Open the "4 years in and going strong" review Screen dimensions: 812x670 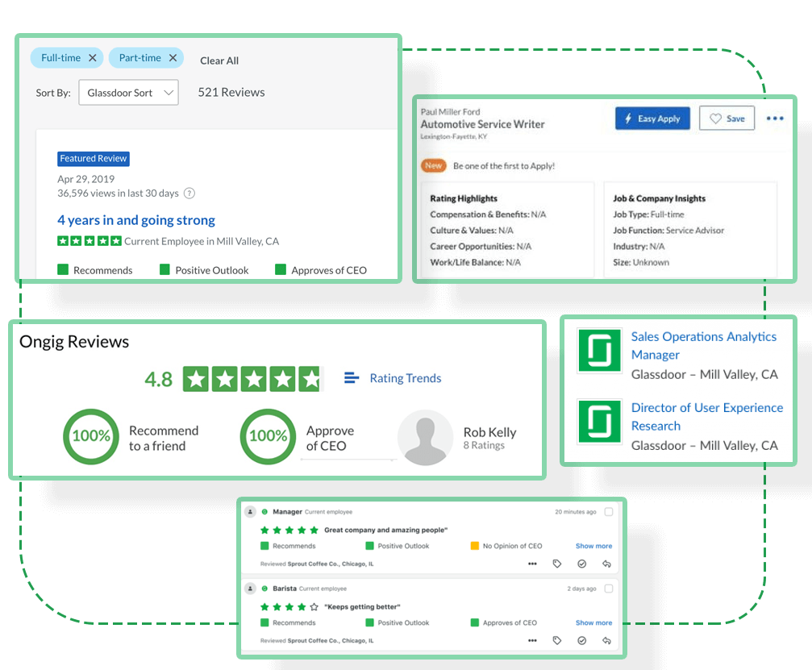(x=136, y=220)
